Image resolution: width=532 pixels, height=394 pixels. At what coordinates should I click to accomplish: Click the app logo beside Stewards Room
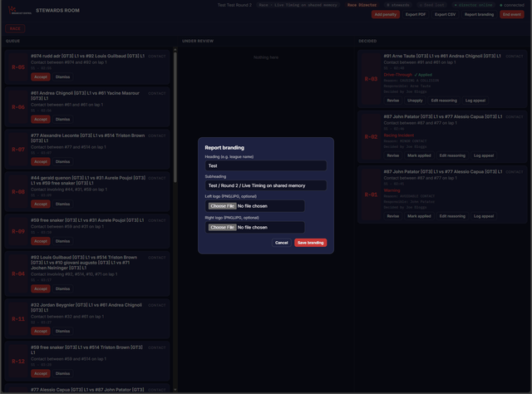pos(20,11)
